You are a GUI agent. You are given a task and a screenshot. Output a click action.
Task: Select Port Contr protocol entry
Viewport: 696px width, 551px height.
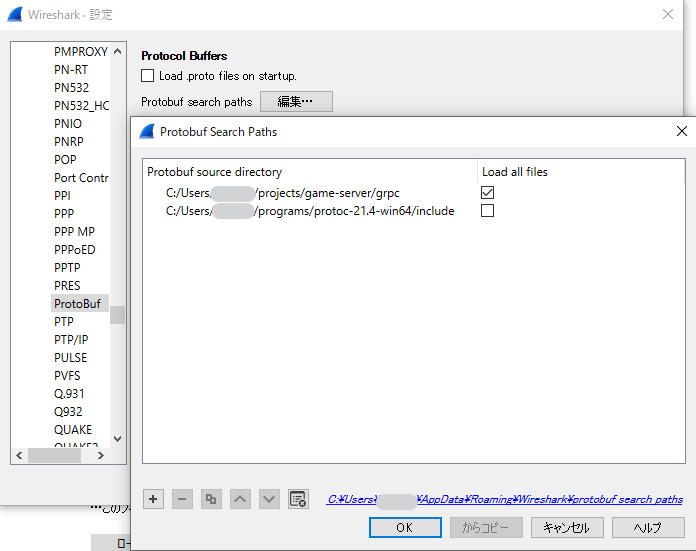81,178
